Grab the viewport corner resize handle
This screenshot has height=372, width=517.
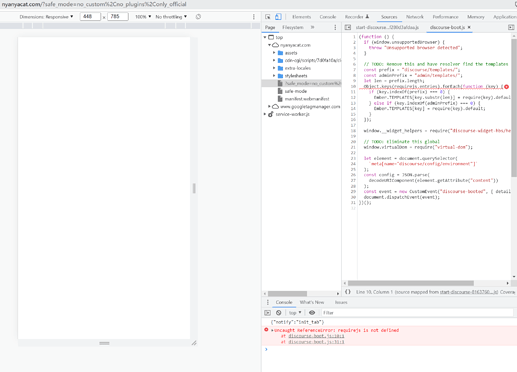pos(194,343)
